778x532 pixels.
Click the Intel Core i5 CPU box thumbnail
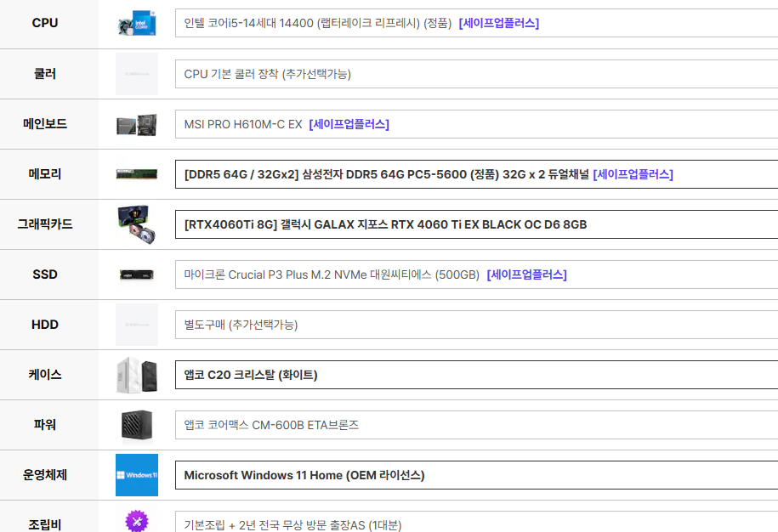pyautogui.click(x=137, y=24)
